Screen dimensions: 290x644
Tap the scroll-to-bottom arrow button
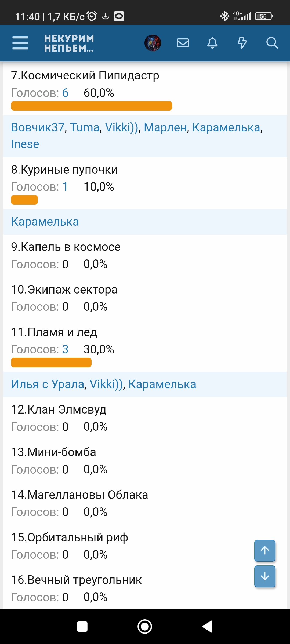264,576
